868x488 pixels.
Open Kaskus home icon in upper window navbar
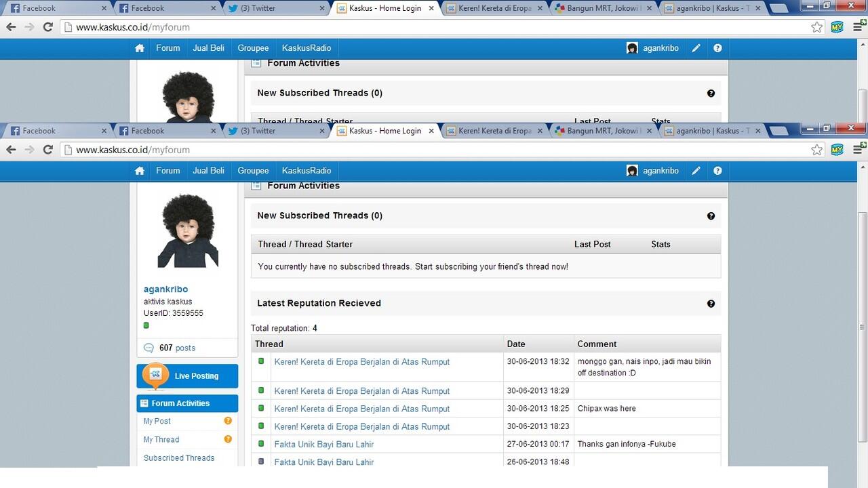pos(140,48)
